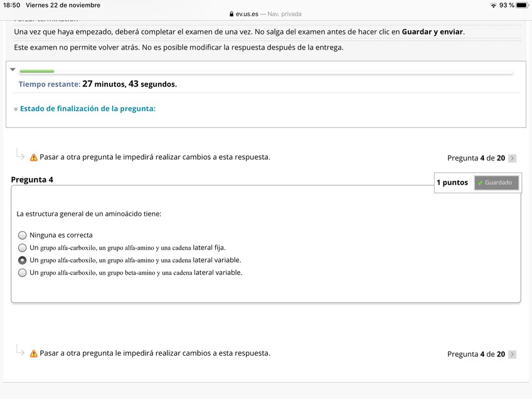
Task: Select the 'grupo beta-amino' answer option
Action: coord(23,273)
